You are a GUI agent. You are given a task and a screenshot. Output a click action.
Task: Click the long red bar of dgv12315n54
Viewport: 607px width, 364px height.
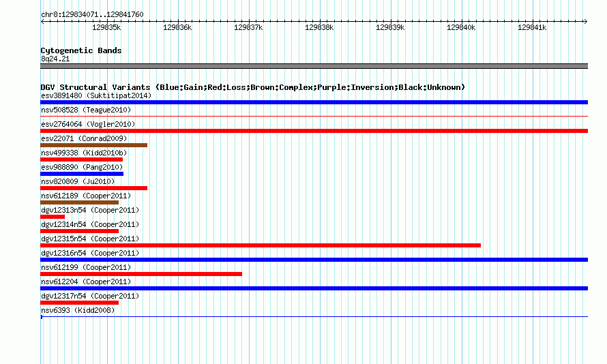click(261, 245)
